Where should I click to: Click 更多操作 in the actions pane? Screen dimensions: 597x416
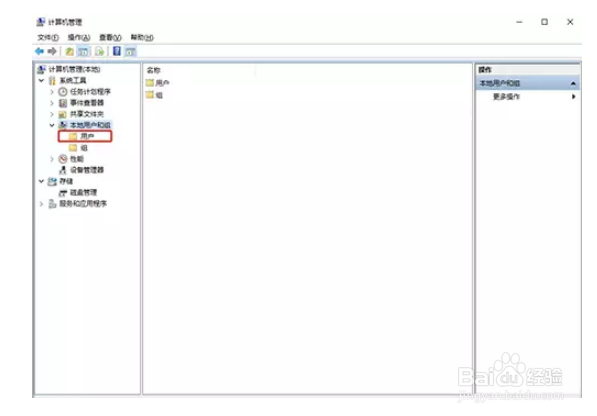point(506,97)
